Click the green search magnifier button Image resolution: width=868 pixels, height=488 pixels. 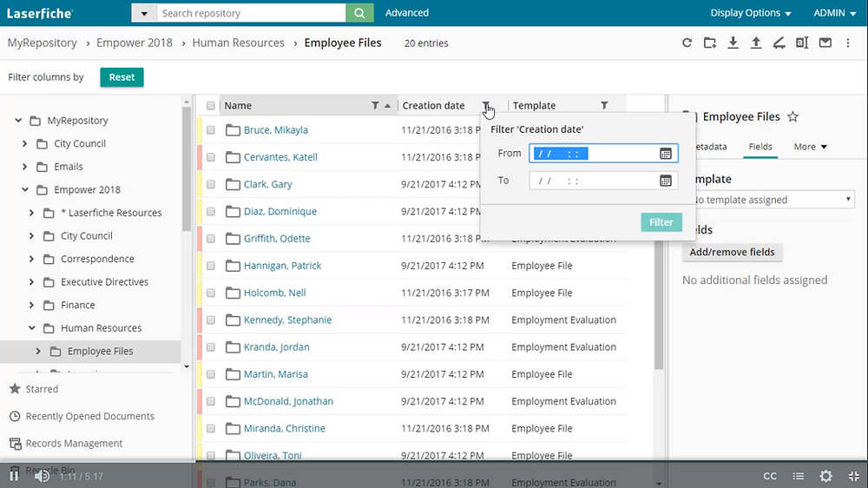point(360,13)
